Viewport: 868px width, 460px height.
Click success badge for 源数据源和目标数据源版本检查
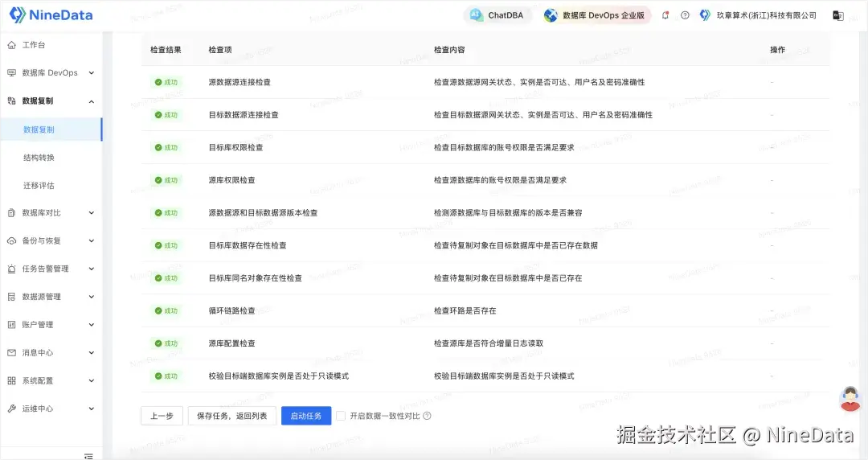(166, 213)
